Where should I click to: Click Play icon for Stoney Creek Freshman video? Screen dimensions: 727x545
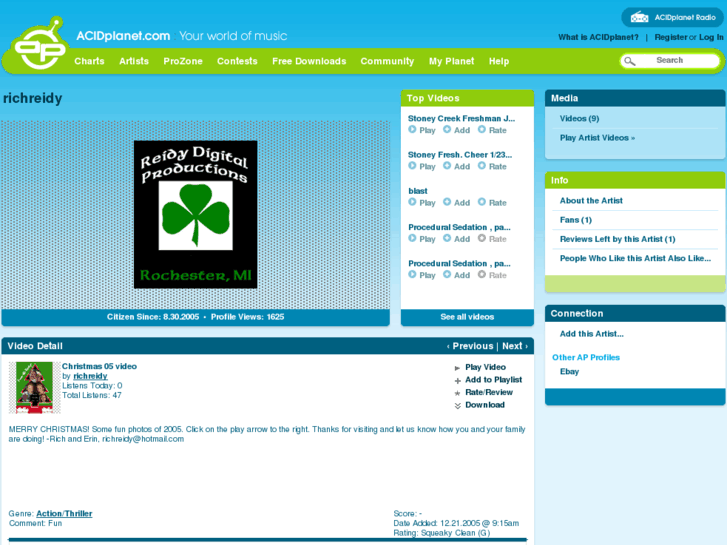coord(412,129)
